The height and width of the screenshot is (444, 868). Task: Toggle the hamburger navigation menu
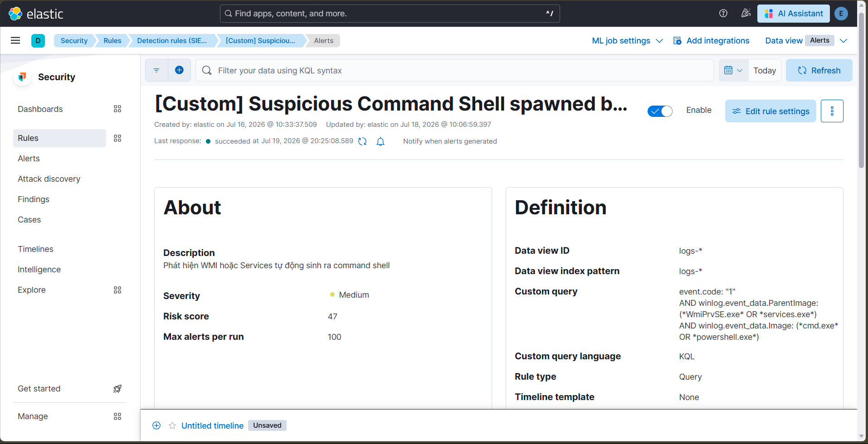tap(15, 40)
